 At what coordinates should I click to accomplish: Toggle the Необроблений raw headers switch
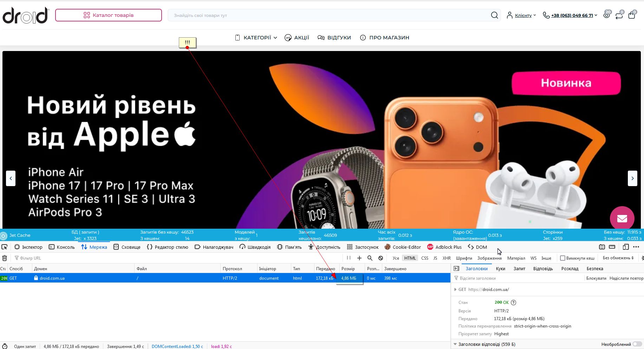tap(637, 344)
